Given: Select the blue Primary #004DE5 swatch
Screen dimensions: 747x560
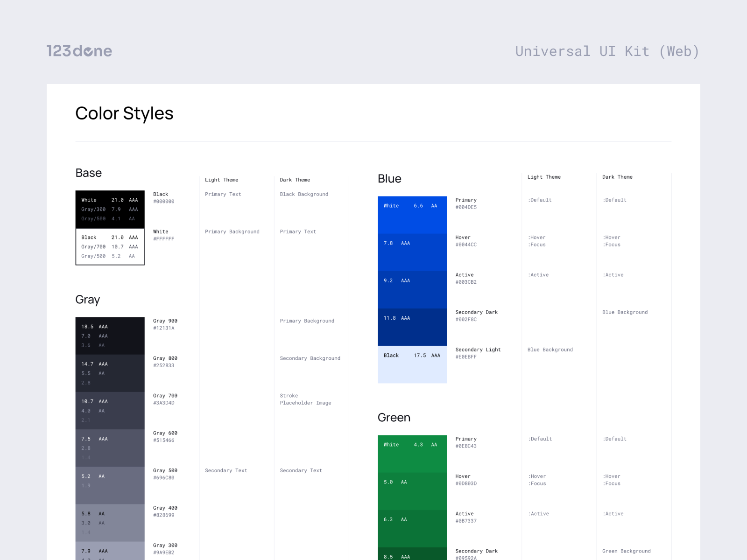Looking at the screenshot, I should pyautogui.click(x=412, y=215).
